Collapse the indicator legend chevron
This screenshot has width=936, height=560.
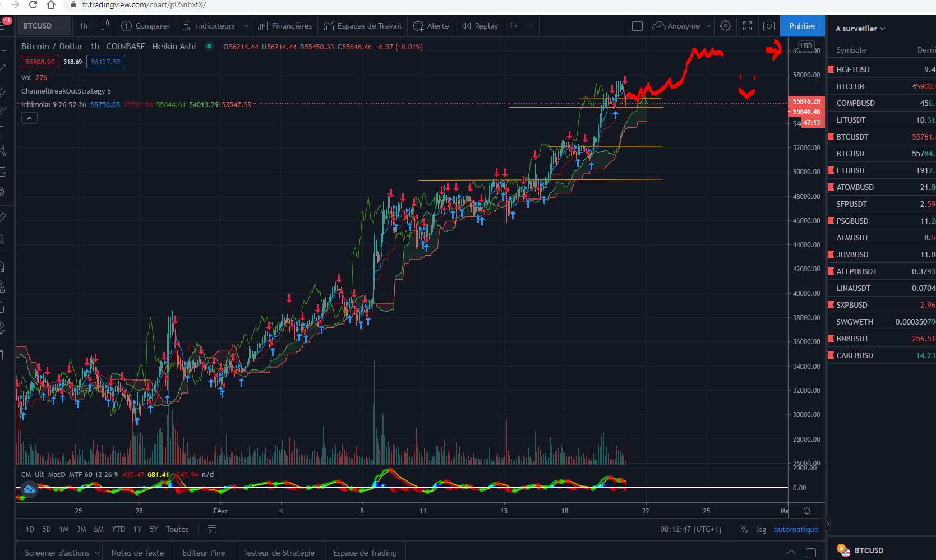29,118
